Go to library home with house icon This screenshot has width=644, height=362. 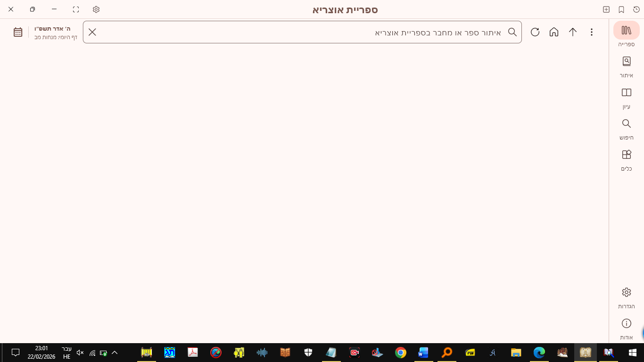(554, 32)
